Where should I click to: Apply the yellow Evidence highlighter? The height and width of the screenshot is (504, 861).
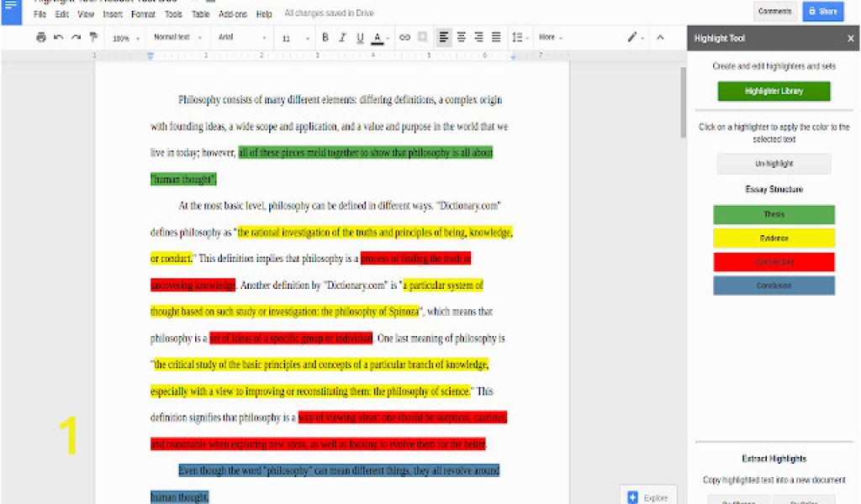pyautogui.click(x=774, y=238)
